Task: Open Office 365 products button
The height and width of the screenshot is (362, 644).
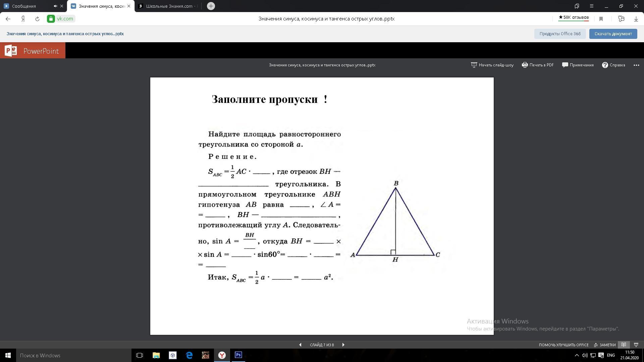Action: (x=560, y=34)
